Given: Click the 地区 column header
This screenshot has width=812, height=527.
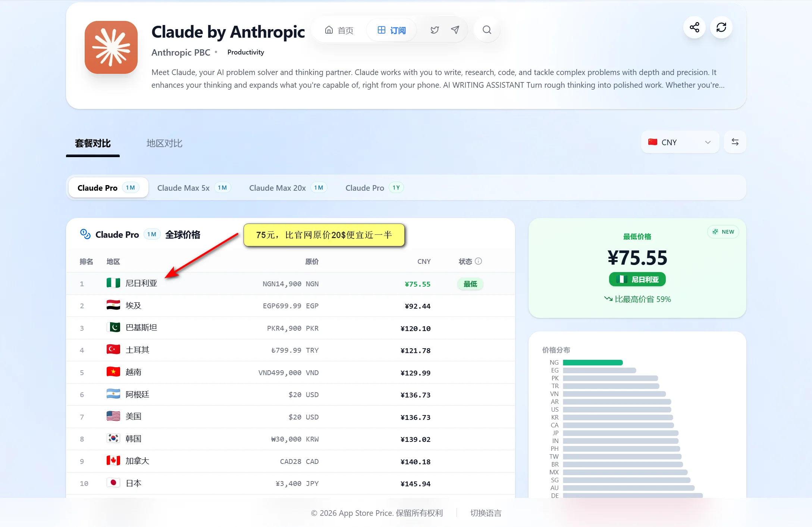Looking at the screenshot, I should (113, 262).
